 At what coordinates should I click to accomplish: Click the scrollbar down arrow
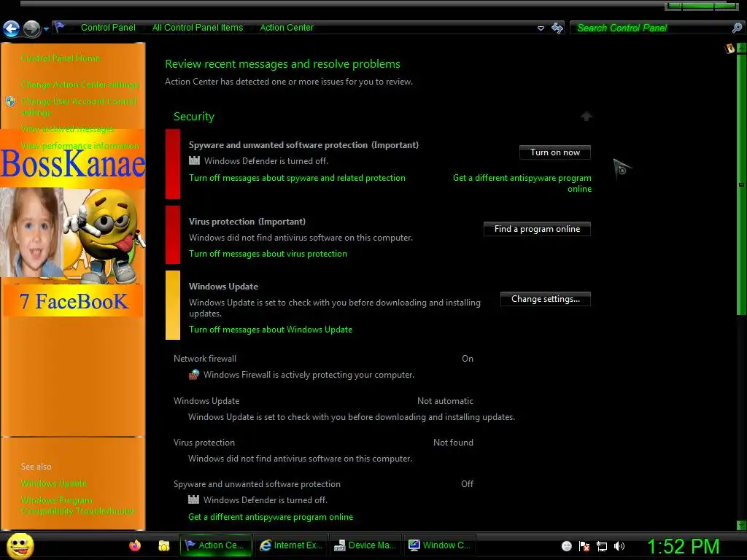tap(741, 525)
